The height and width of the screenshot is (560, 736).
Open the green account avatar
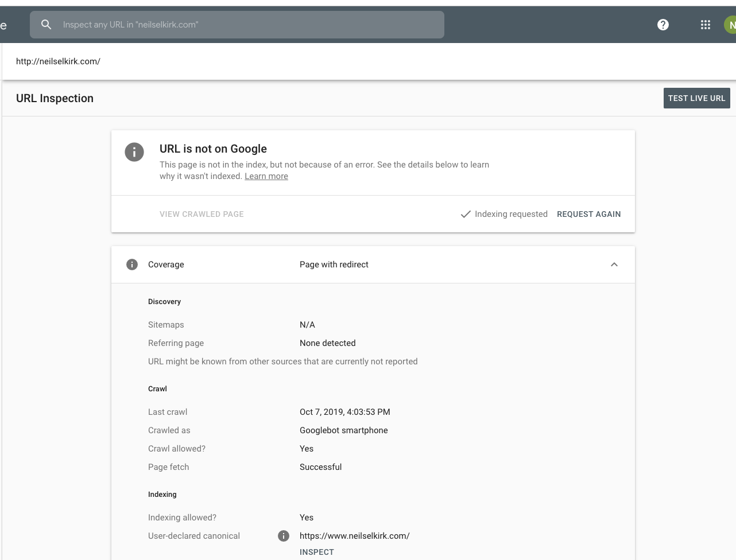point(730,25)
